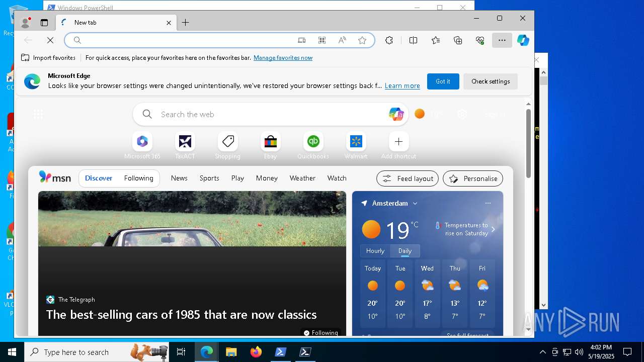
Task: Open Shopping shortcut
Action: pos(228,146)
